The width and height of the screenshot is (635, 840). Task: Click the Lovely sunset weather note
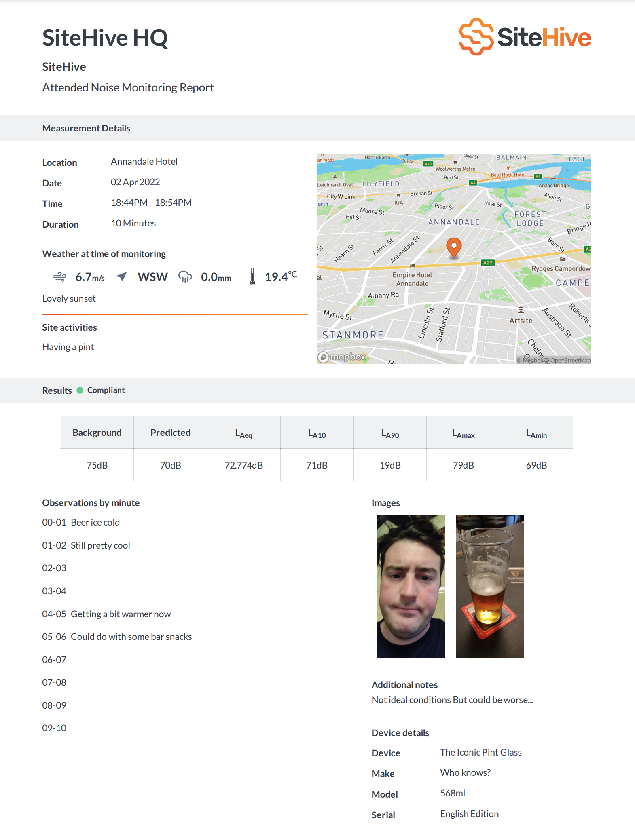tap(69, 298)
